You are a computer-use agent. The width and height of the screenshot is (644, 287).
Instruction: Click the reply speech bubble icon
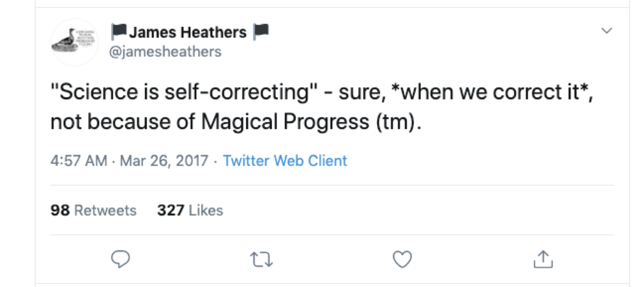point(120,259)
